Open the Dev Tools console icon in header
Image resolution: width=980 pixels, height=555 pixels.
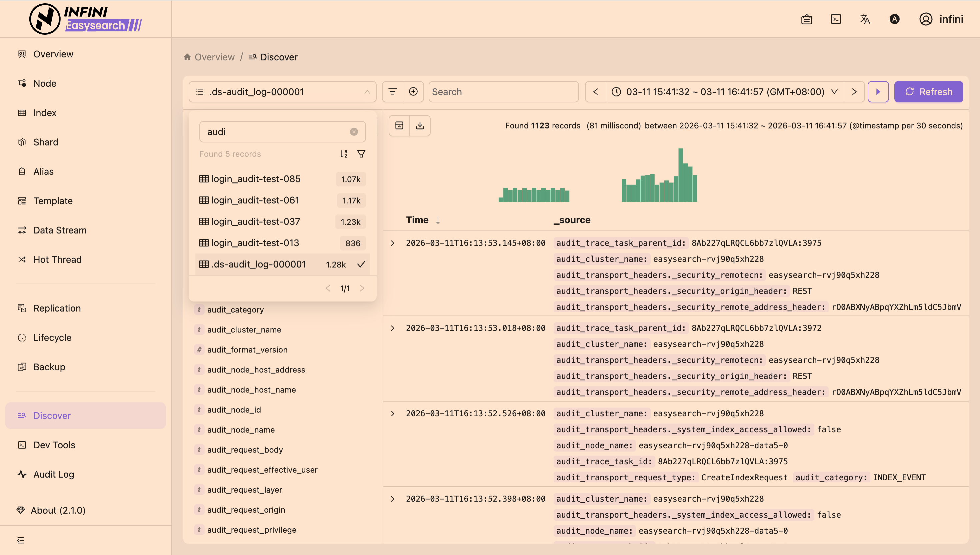[x=836, y=19]
